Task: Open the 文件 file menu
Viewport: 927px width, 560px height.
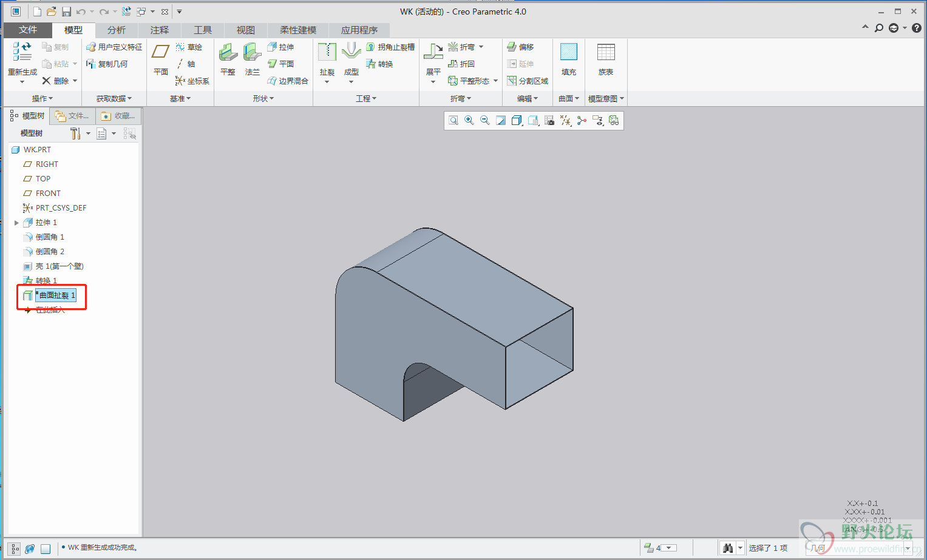Action: 28,30
